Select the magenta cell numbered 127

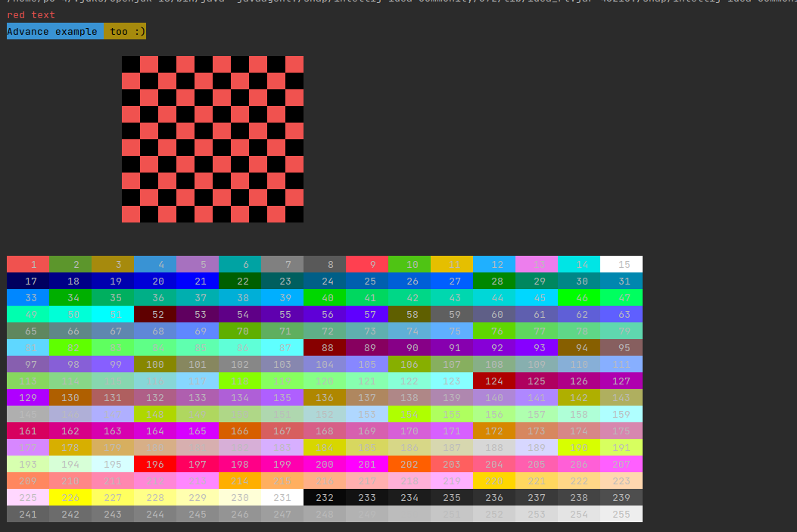[621, 381]
